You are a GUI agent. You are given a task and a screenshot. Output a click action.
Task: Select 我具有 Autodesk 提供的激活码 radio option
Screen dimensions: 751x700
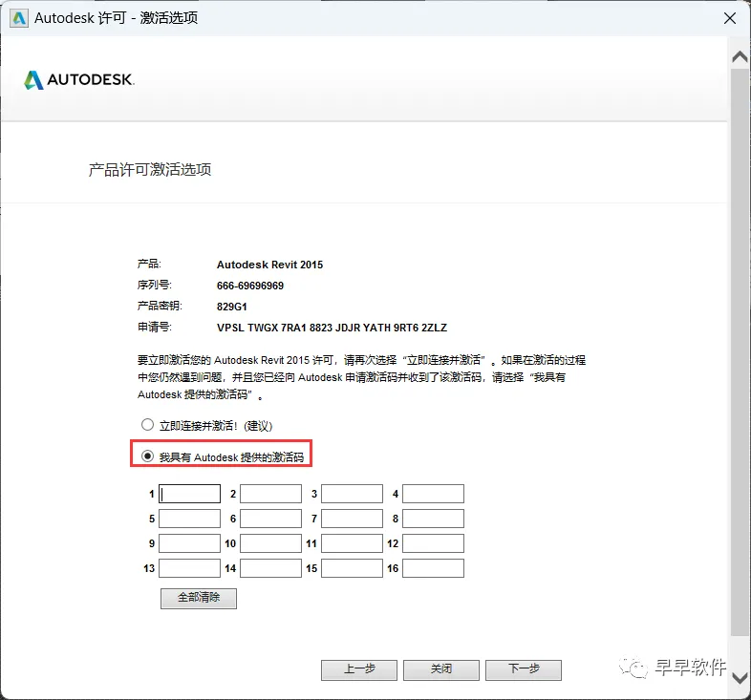[x=147, y=456]
